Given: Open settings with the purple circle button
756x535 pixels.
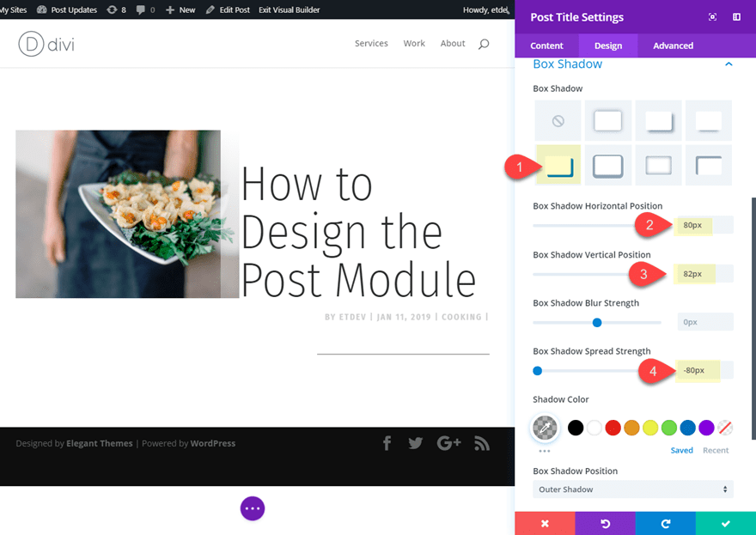Looking at the screenshot, I should click(252, 508).
